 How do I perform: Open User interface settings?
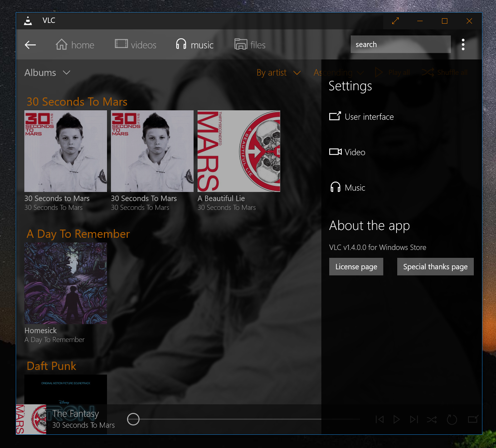tap(361, 117)
